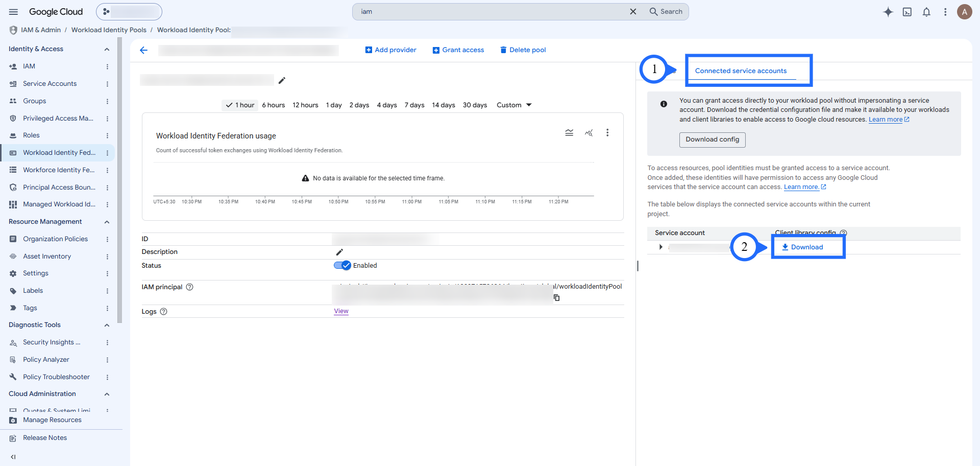The image size is (980, 466).
Task: Open more options for the Settings sidebar item
Action: pyautogui.click(x=107, y=273)
